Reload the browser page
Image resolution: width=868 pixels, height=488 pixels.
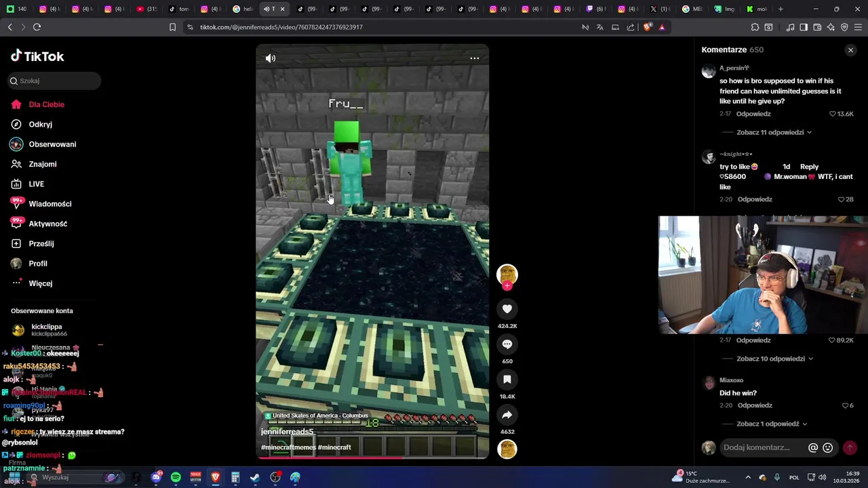pyautogui.click(x=37, y=27)
